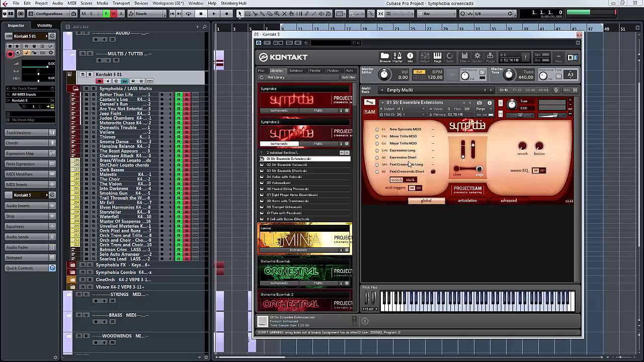Screen dimensions: 644x362
Task: Mute the Kontakt 5 01 track
Action: point(83,74)
